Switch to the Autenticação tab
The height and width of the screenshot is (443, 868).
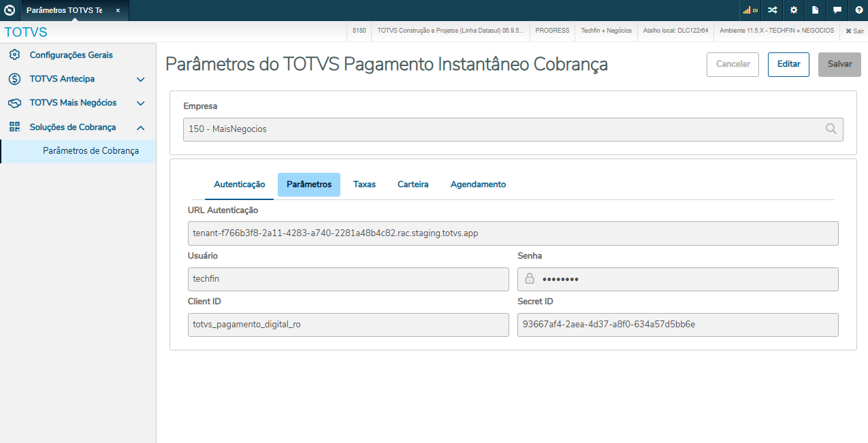(x=239, y=184)
